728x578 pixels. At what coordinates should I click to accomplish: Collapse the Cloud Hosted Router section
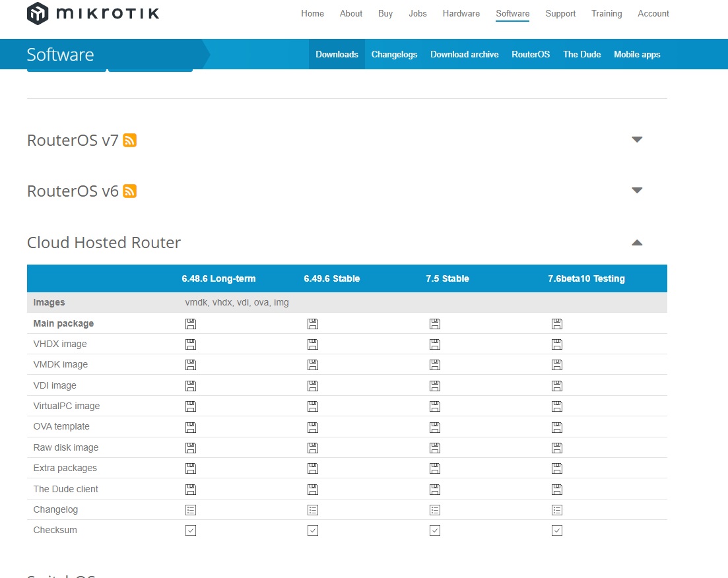pyautogui.click(x=637, y=243)
